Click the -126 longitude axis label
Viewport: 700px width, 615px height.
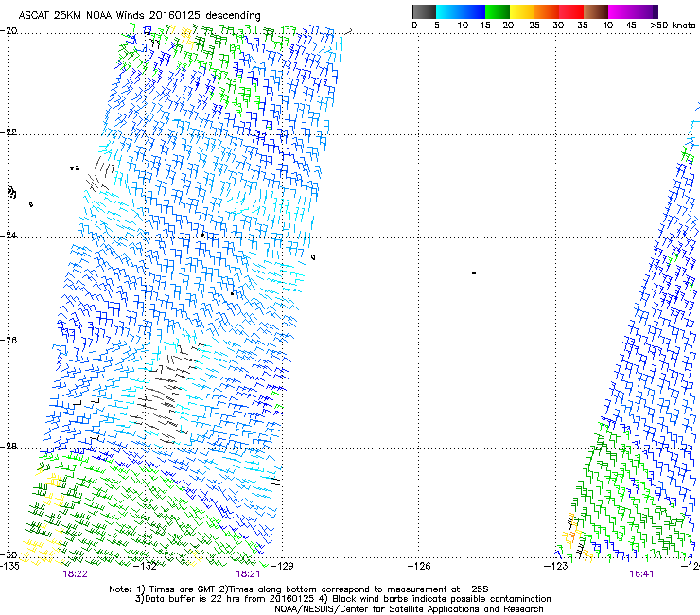tap(419, 566)
